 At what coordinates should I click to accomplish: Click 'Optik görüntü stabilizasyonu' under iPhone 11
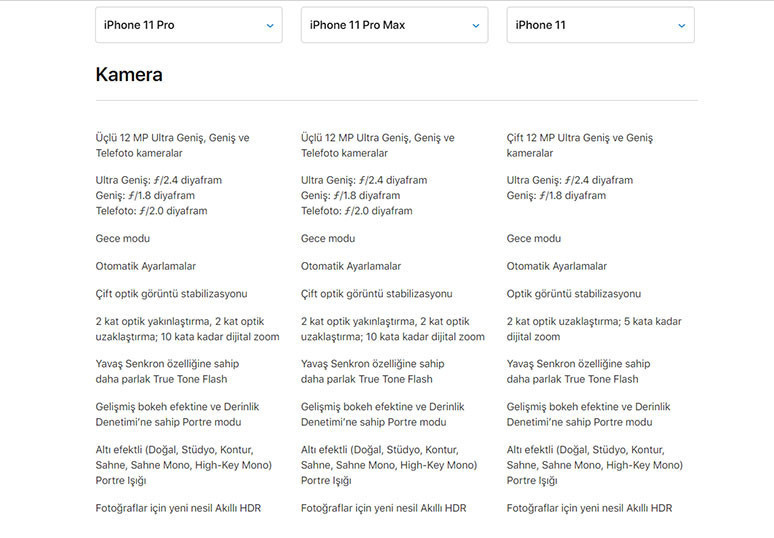pyautogui.click(x=574, y=294)
